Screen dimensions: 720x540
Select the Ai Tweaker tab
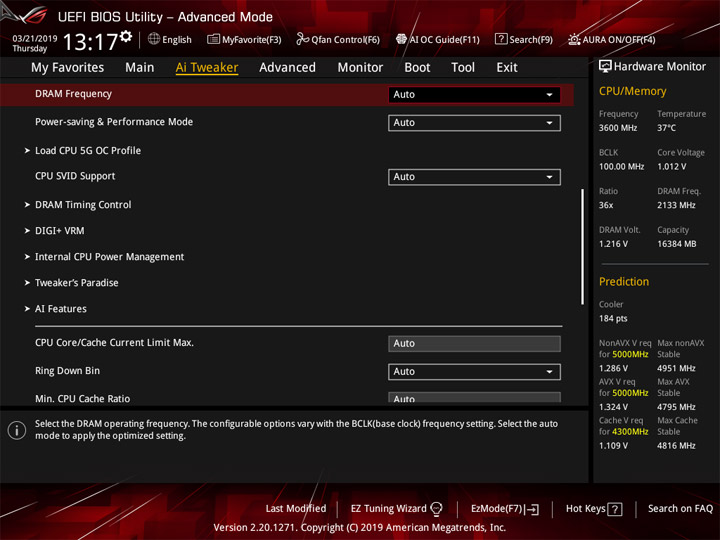(x=207, y=68)
